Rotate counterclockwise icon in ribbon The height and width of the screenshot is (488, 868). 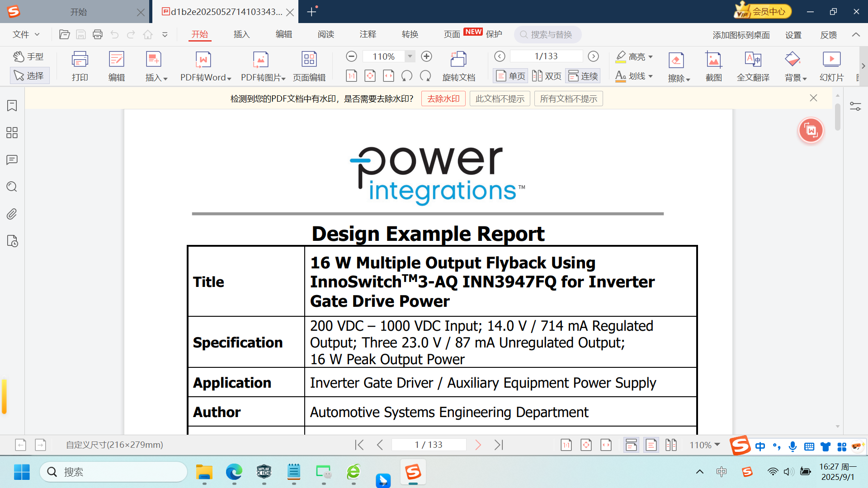[x=407, y=76]
